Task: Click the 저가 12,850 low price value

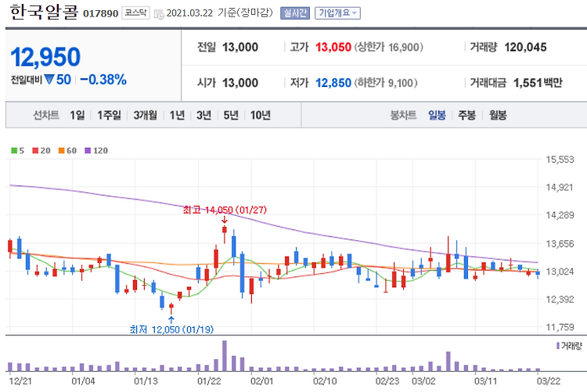Action: pos(333,83)
